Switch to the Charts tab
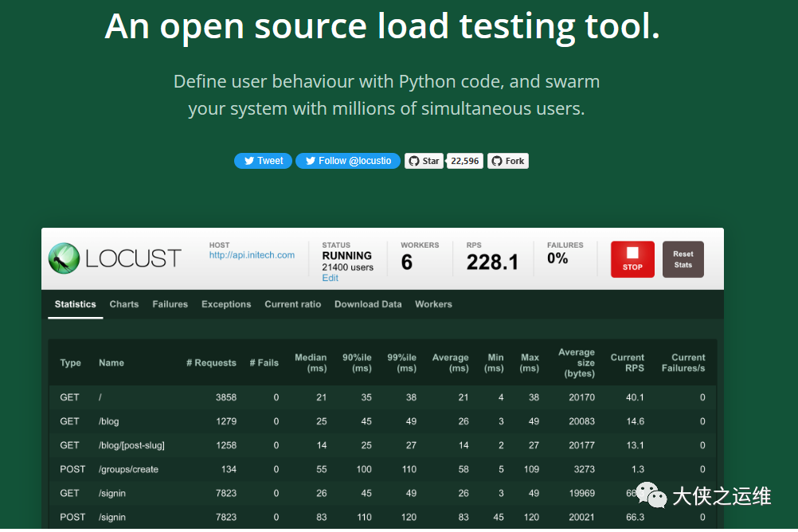 pos(124,304)
